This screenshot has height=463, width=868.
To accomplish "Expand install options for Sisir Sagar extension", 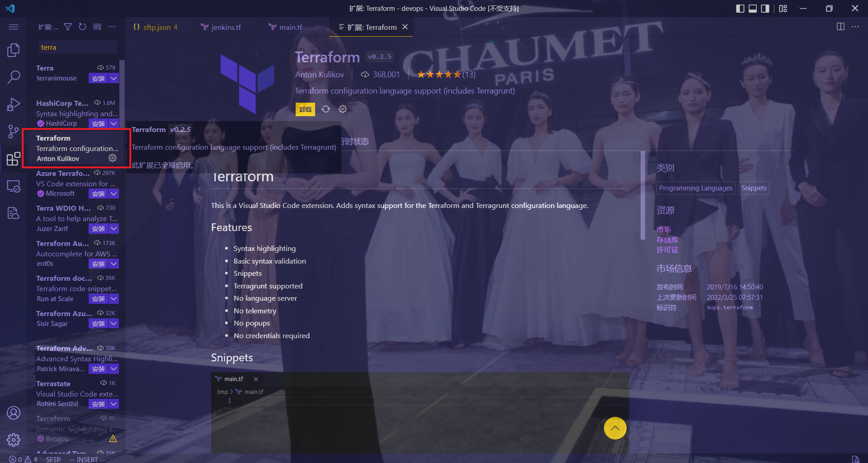I will [x=114, y=324].
